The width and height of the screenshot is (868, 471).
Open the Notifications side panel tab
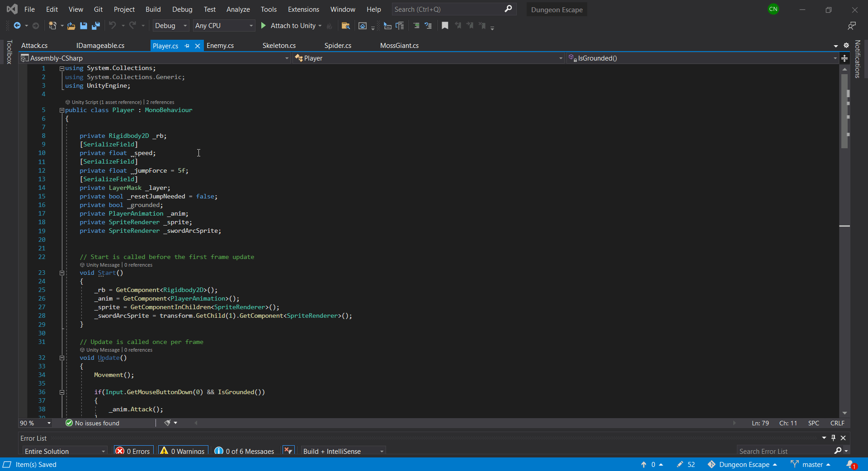(857, 59)
